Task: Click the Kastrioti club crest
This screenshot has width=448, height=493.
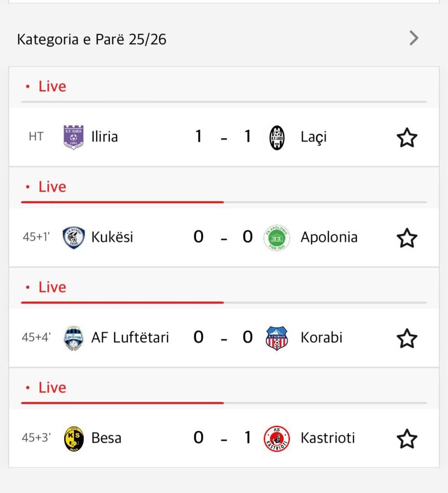Action: coord(277,438)
